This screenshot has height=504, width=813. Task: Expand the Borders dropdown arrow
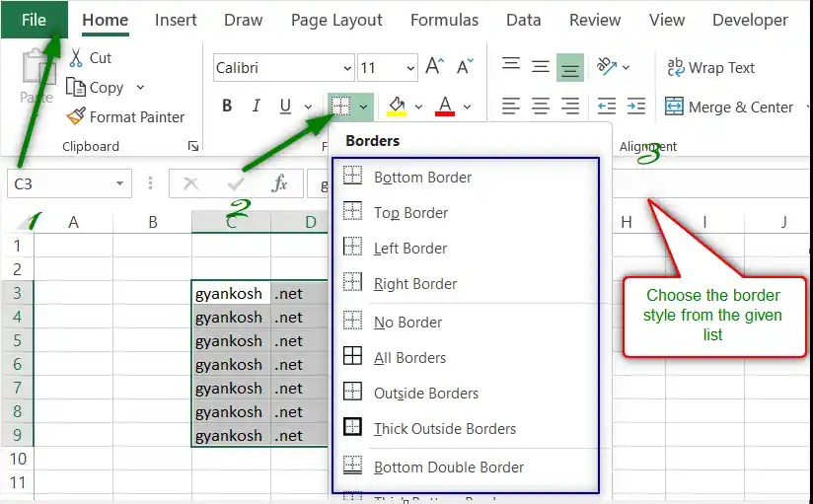coord(363,107)
